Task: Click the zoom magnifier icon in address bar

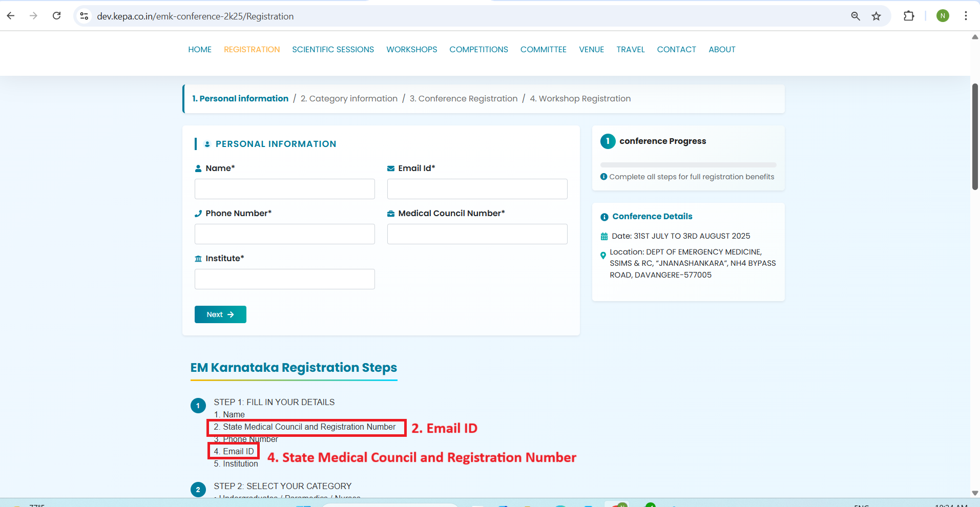Action: tap(855, 16)
